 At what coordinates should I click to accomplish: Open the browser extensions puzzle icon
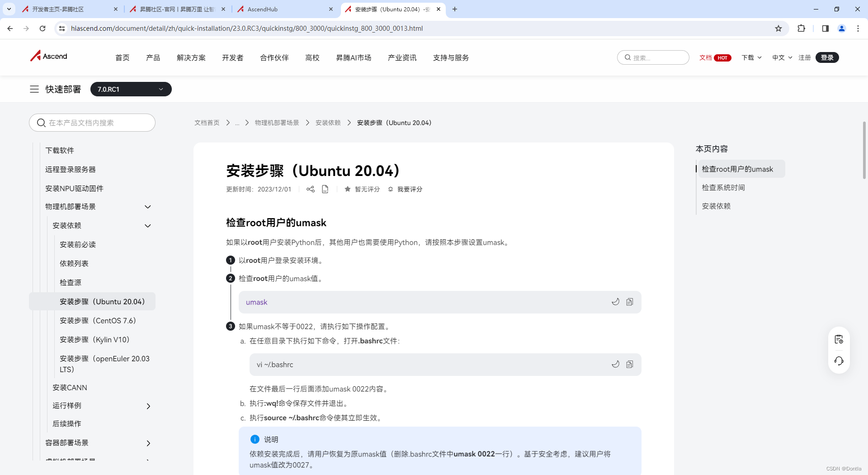(802, 28)
